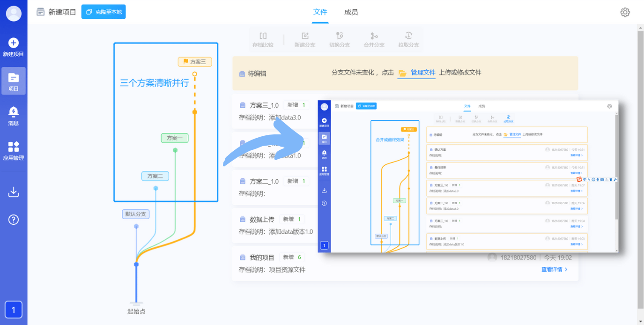Open the settings gear in top right
Screen dimensions: 644x325
625,12
